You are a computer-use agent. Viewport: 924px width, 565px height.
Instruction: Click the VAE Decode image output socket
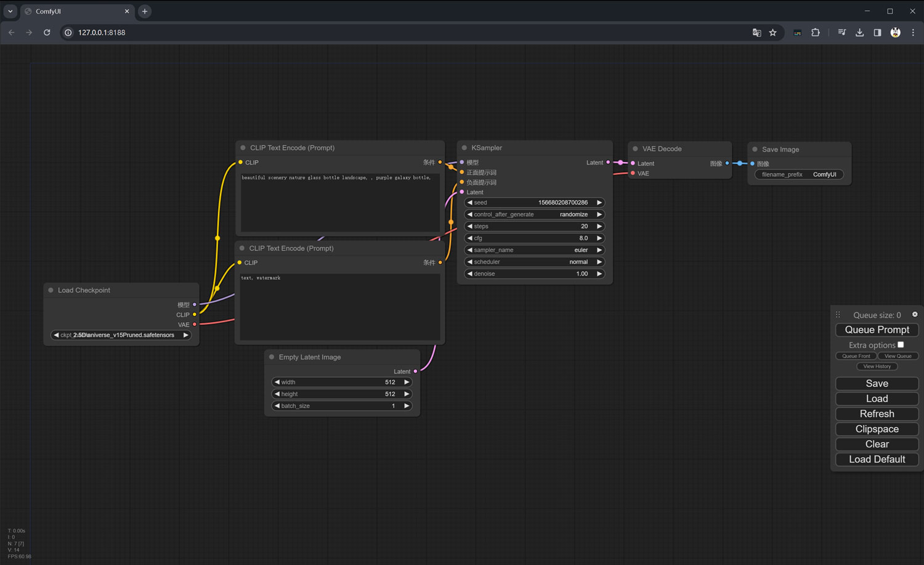(x=727, y=163)
